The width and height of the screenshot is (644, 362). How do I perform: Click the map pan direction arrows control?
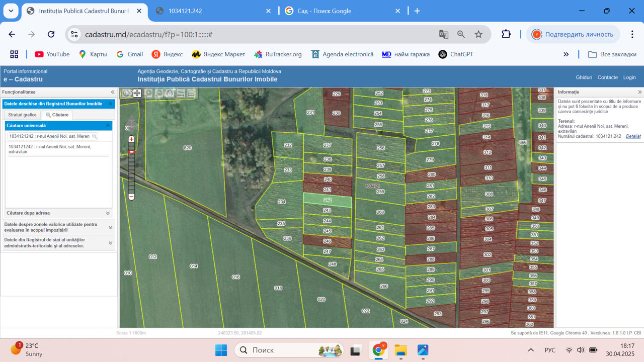pyautogui.click(x=131, y=125)
